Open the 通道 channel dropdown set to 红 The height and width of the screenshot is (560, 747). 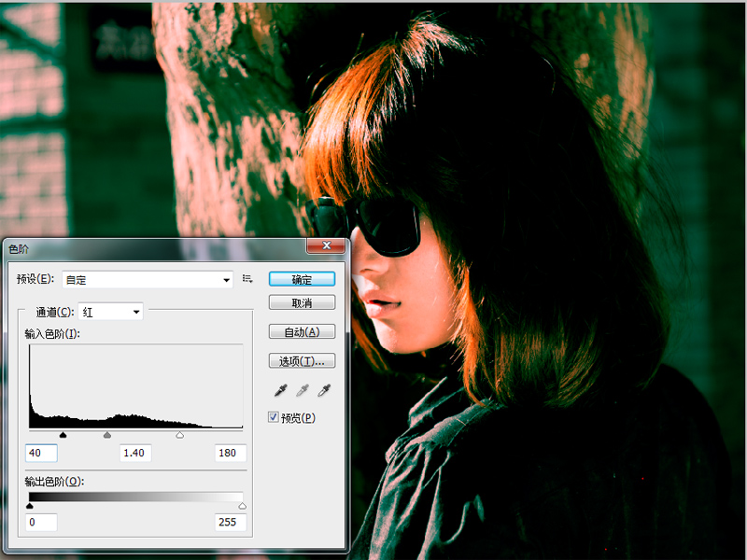(111, 312)
